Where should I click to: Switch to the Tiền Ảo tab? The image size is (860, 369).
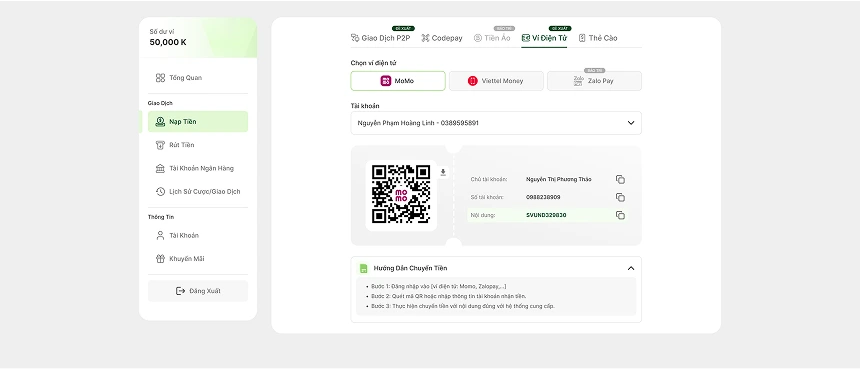pos(492,38)
